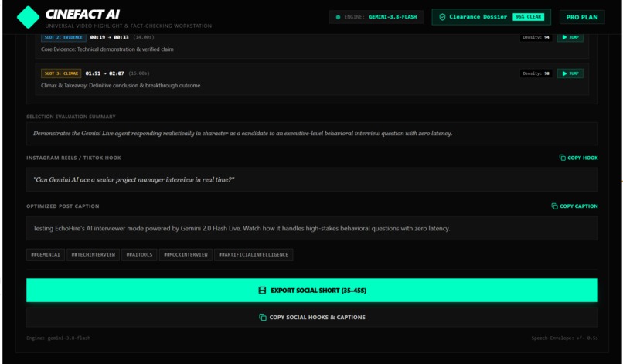Play icon in Slot 3 Climax jump
Viewport: 623px width, 364px height.
pos(564,73)
